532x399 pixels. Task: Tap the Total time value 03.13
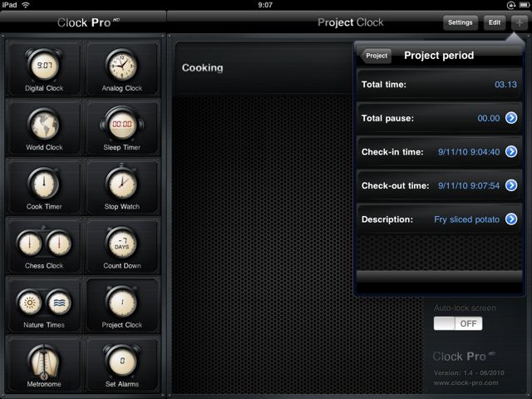pyautogui.click(x=505, y=85)
